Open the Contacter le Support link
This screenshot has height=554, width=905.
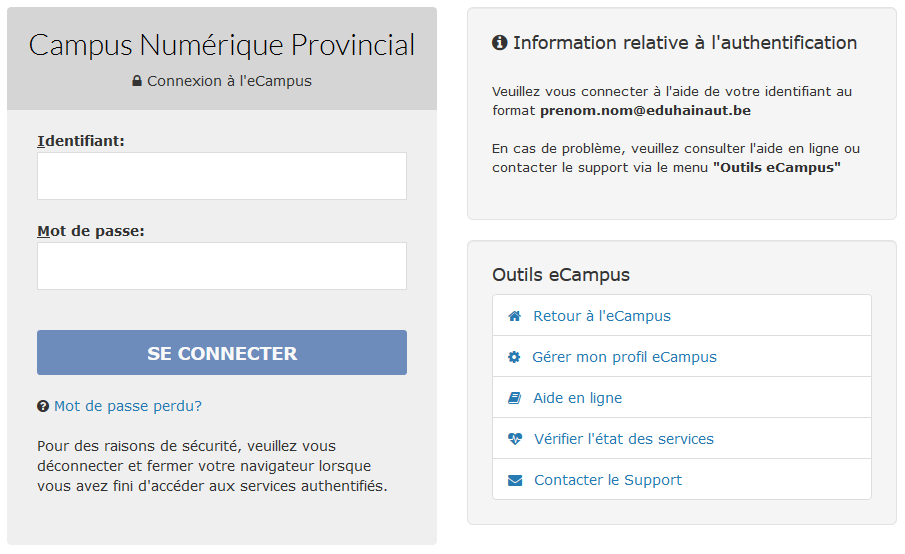[x=608, y=480]
